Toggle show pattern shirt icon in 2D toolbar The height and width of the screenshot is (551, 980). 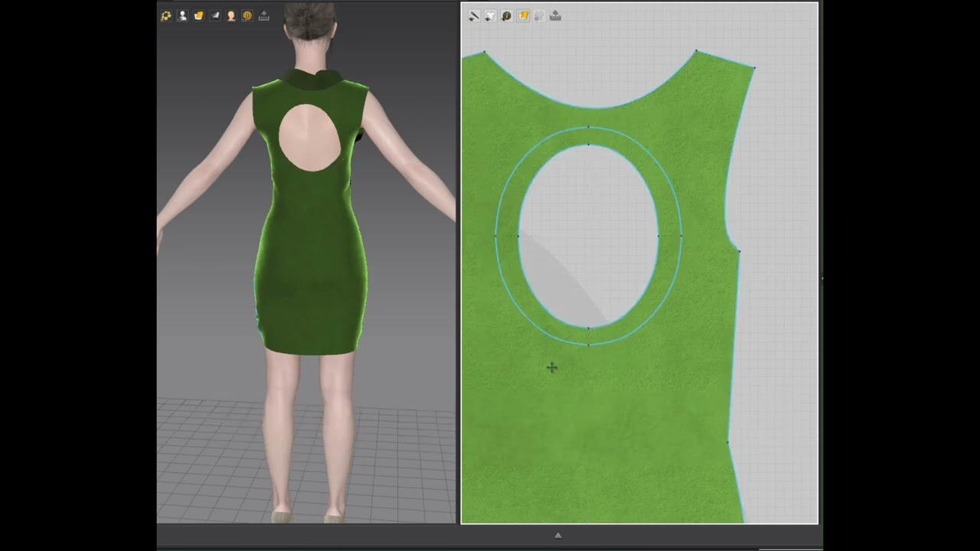(490, 15)
